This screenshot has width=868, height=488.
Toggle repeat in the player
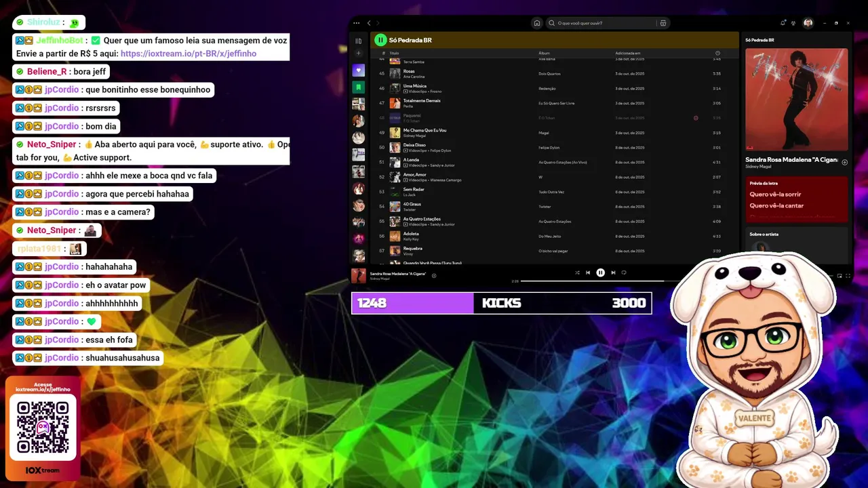624,272
